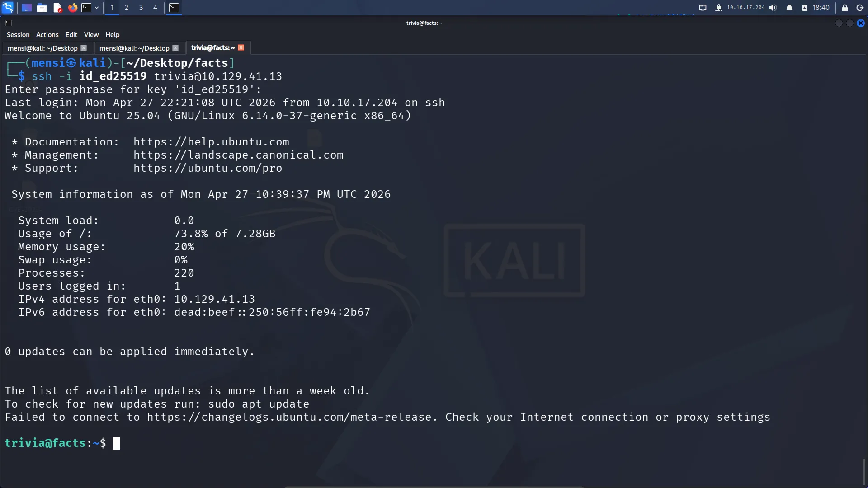Switch to workspace 3
This screenshot has width=868, height=488.
click(x=141, y=8)
